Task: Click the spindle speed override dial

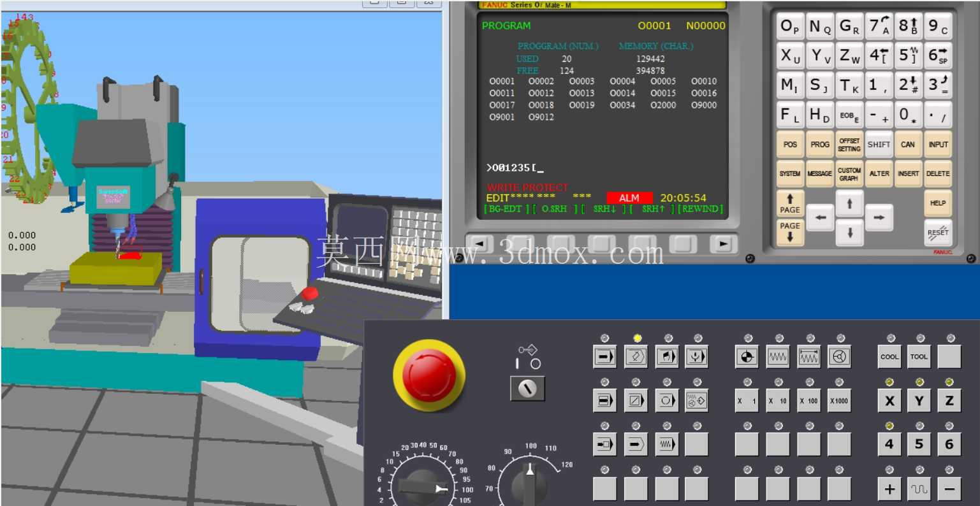Action: click(530, 486)
